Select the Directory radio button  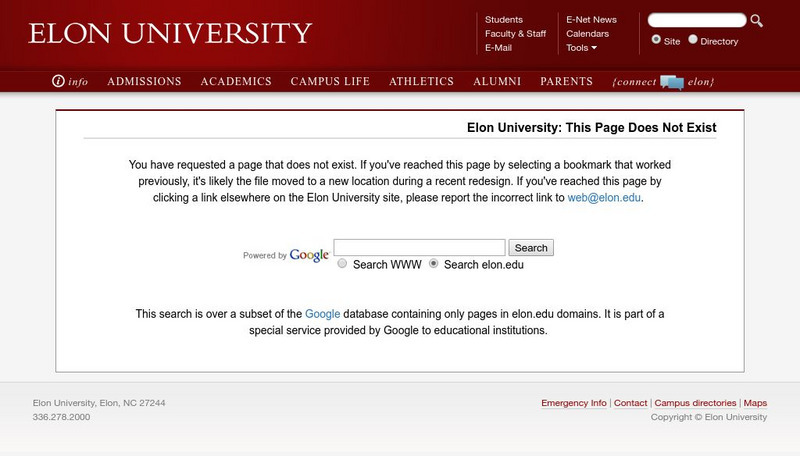coord(693,39)
